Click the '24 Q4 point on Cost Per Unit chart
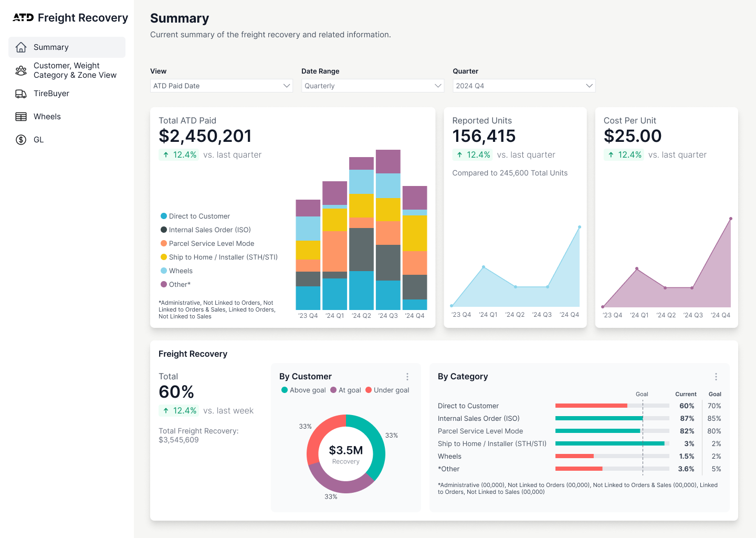The width and height of the screenshot is (756, 538). (731, 219)
